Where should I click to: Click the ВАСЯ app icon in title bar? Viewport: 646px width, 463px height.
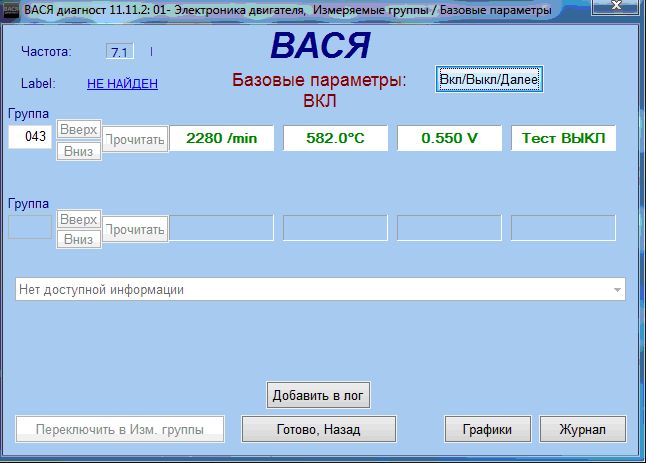10,10
